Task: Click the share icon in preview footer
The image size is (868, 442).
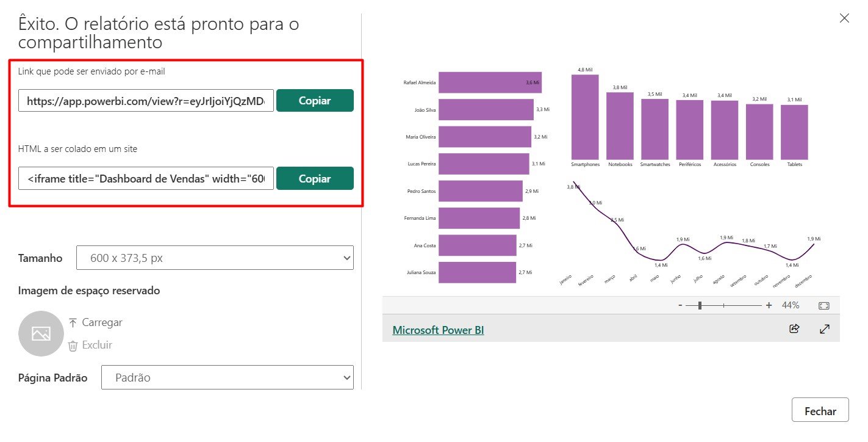Action: tap(794, 329)
